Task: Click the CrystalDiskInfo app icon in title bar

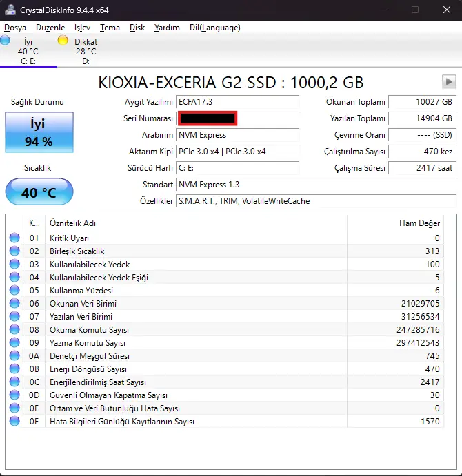Action: [x=10, y=10]
